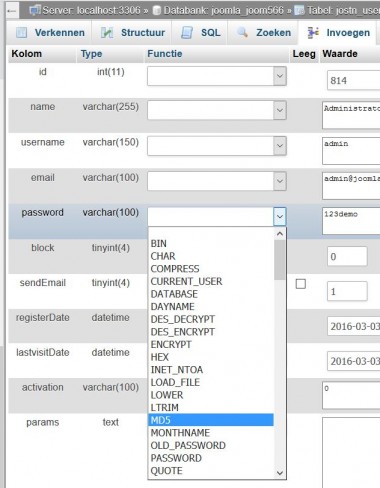Click the name value field

coord(351,115)
